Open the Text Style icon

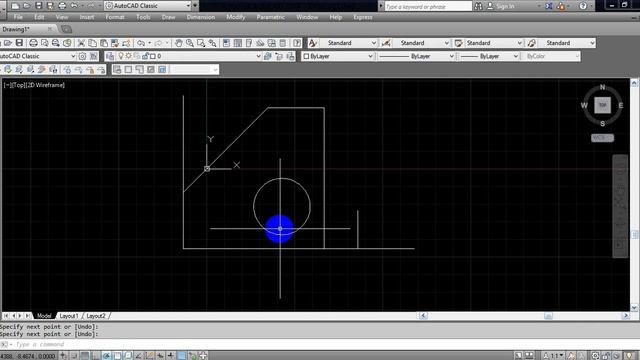(313, 43)
